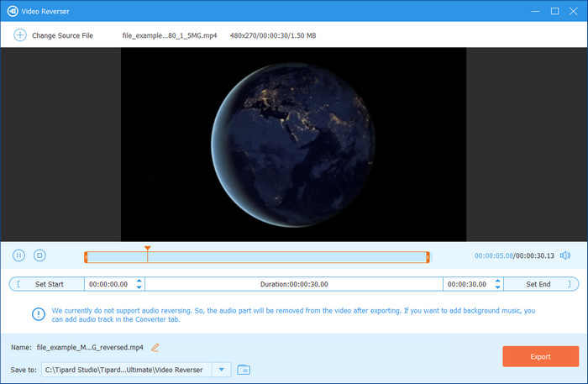Click the Duration:00:00:30.00 label
This screenshot has height=384, width=588.
[294, 284]
